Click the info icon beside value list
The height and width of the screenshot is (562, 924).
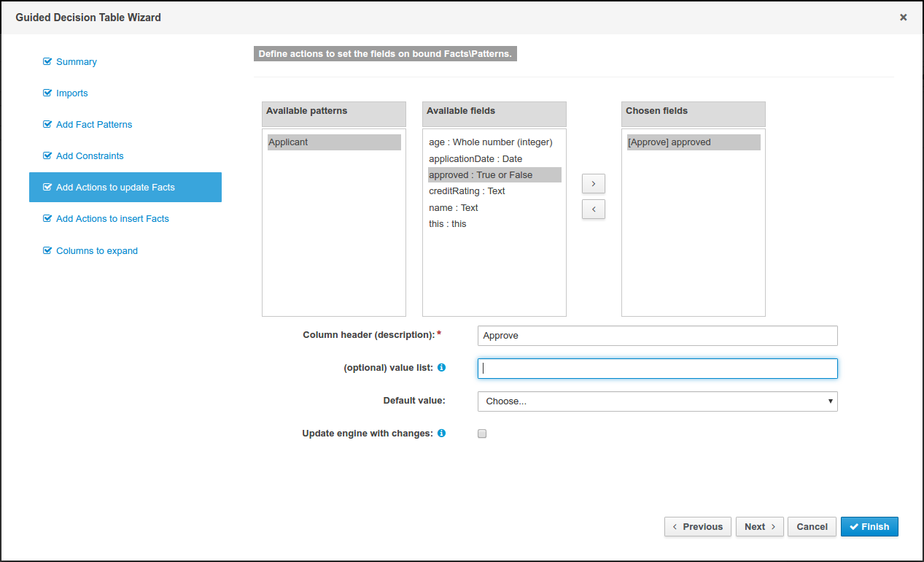(x=441, y=368)
